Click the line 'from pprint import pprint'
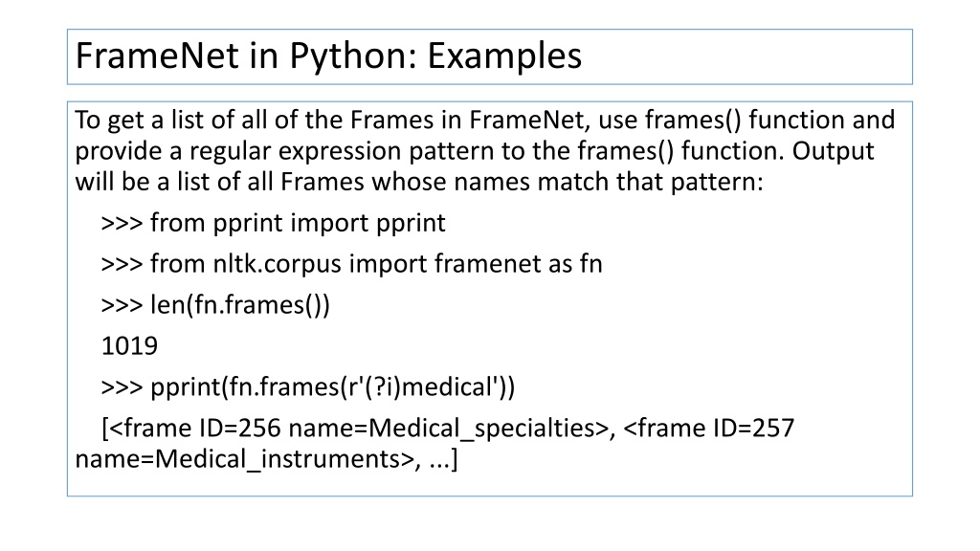Screen dimensions: 980x551 273,223
